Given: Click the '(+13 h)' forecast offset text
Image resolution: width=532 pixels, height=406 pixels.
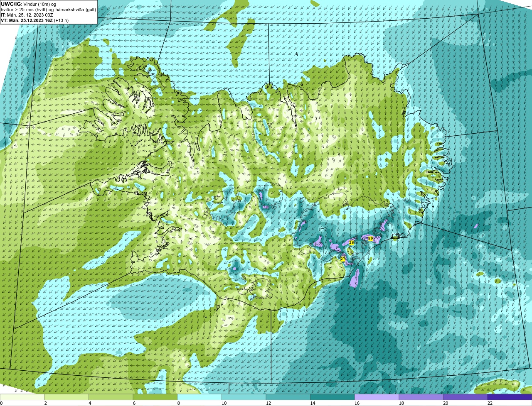Looking at the screenshot, I should tap(62, 20).
